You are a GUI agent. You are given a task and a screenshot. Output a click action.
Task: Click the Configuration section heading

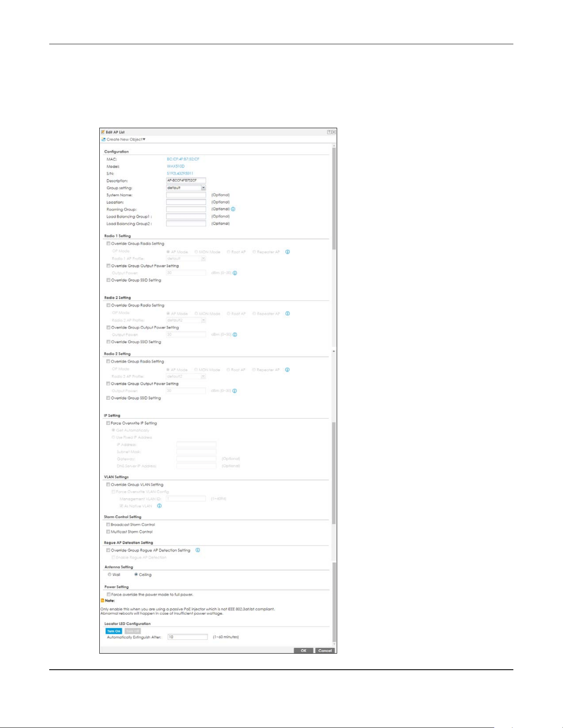(x=116, y=152)
